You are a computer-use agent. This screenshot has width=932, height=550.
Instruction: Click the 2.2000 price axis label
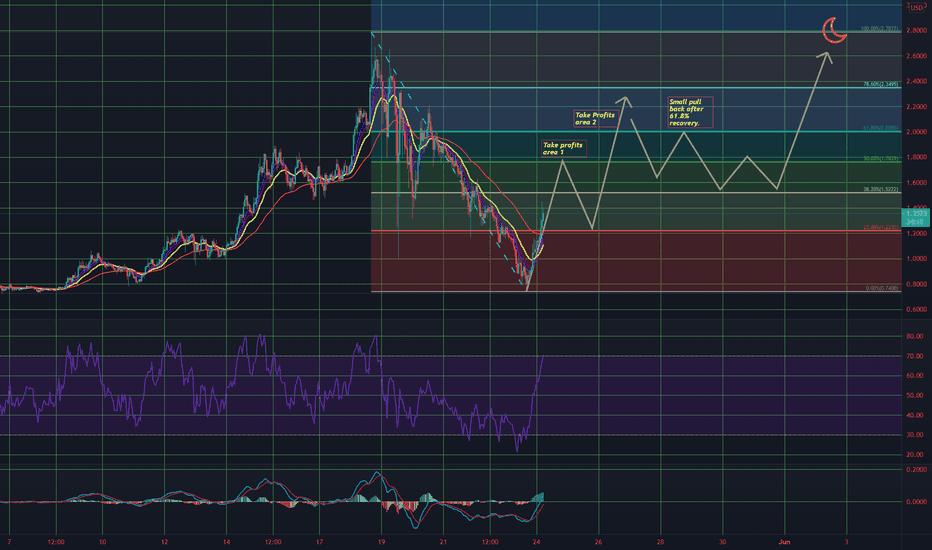pos(917,107)
